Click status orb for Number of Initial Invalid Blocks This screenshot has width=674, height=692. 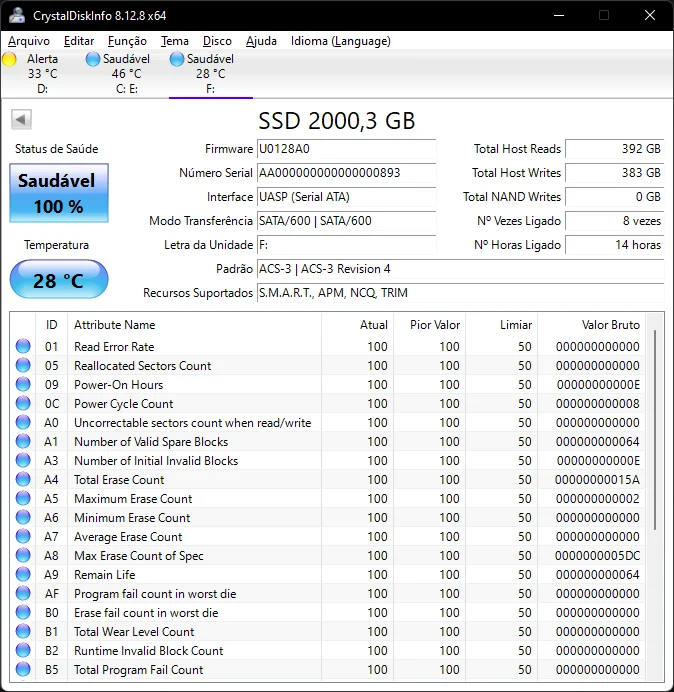pos(23,460)
